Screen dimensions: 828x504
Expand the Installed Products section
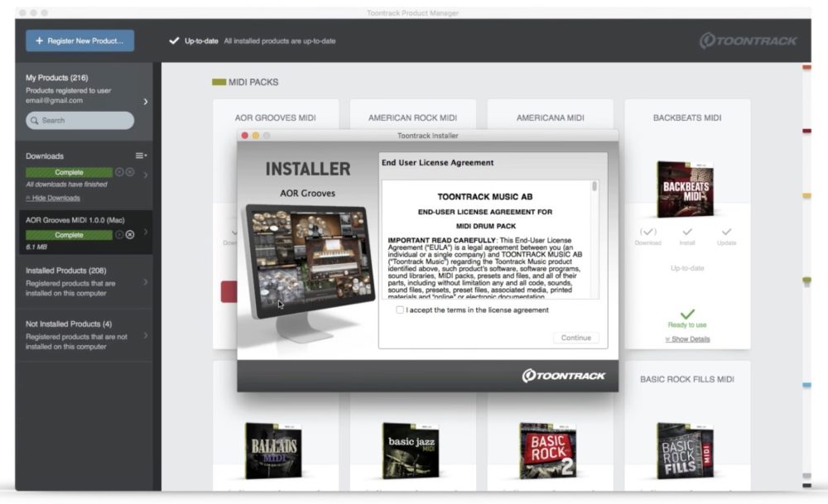click(146, 282)
